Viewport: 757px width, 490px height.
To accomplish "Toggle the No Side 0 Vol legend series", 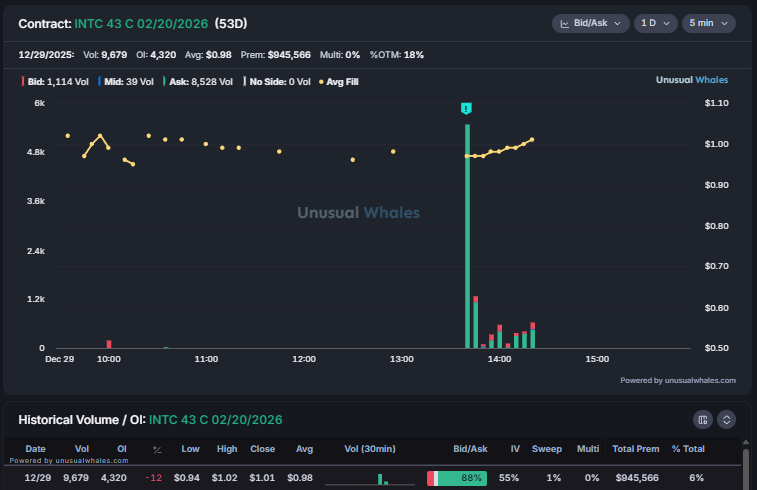I will point(277,82).
